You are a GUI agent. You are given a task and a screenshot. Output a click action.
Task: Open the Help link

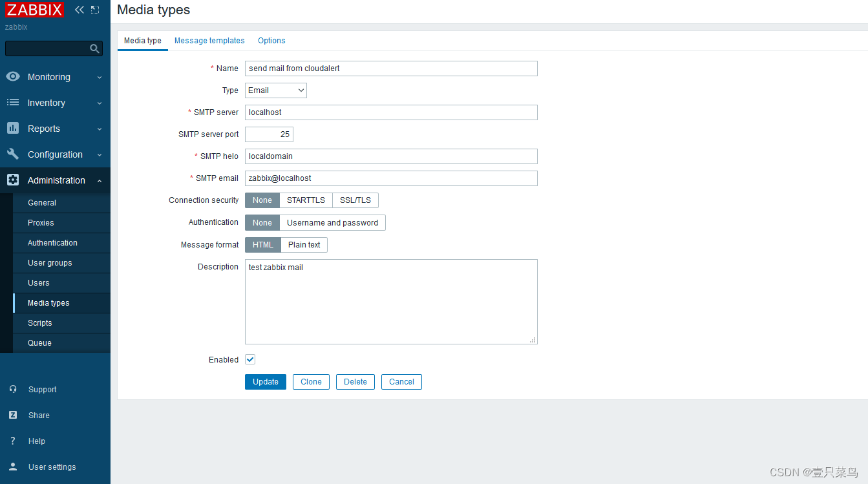(37, 441)
